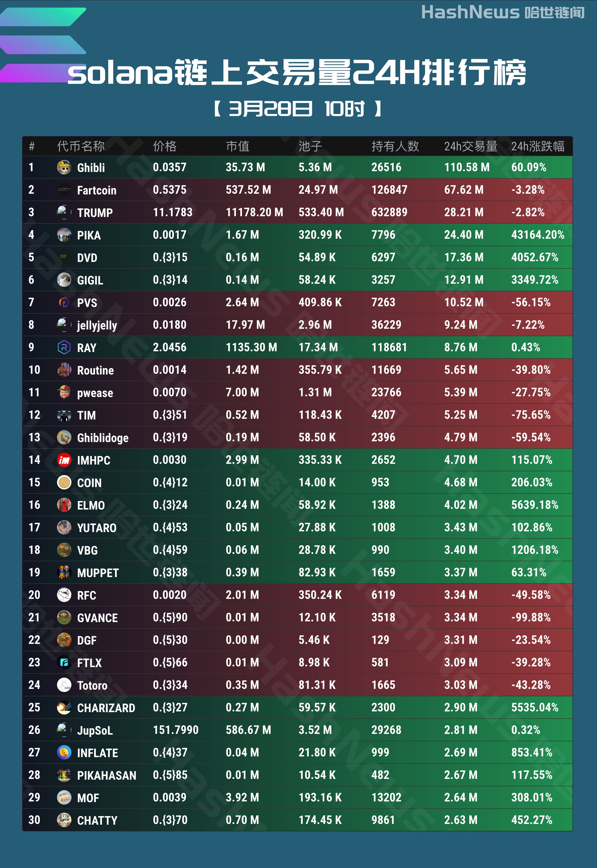Viewport: 597px width, 868px height.
Task: Click the VBG token icon
Action: coord(64,550)
